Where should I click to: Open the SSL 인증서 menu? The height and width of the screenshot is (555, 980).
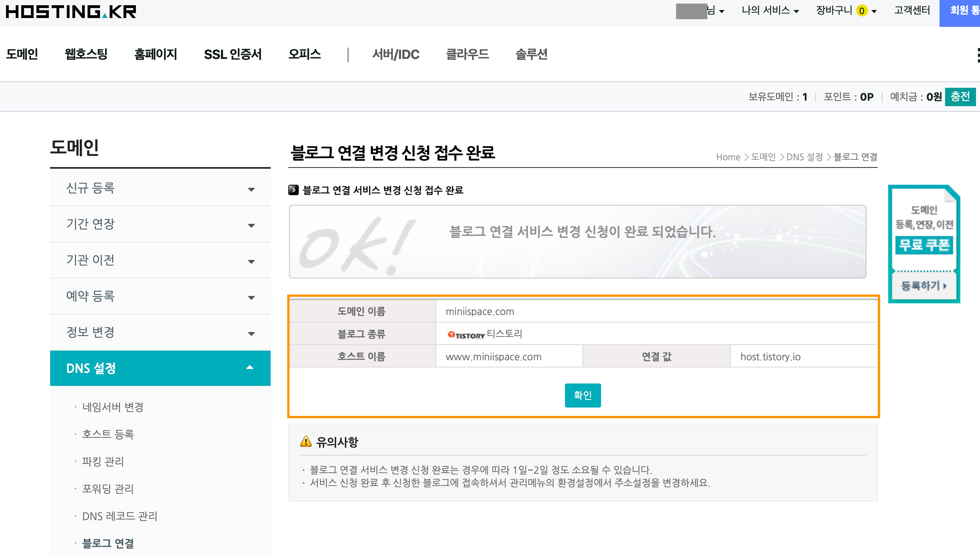point(233,54)
